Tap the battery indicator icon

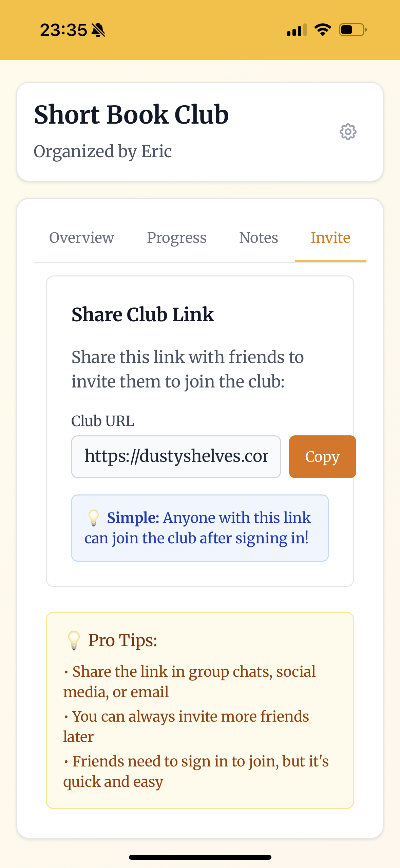(x=353, y=30)
